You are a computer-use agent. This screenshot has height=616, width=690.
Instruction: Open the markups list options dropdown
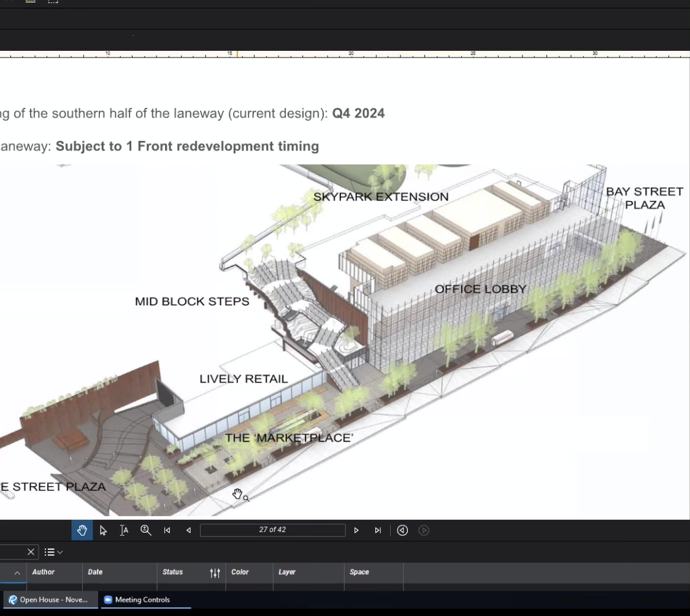54,552
